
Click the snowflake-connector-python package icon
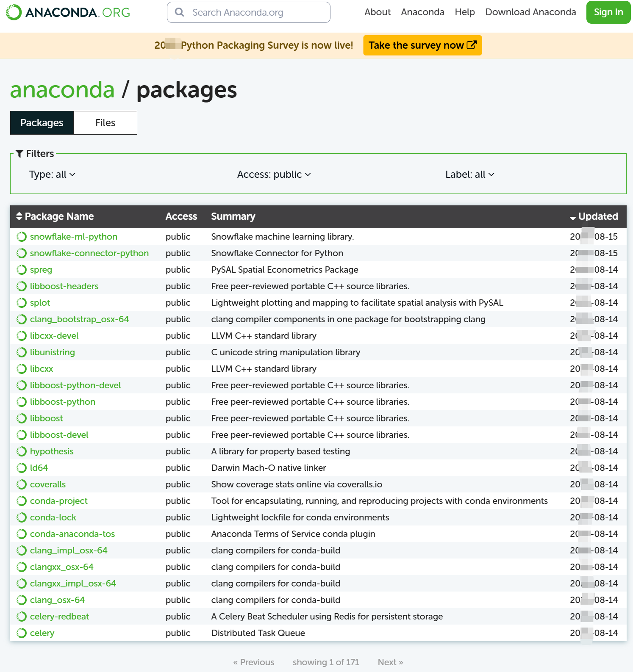pos(22,253)
